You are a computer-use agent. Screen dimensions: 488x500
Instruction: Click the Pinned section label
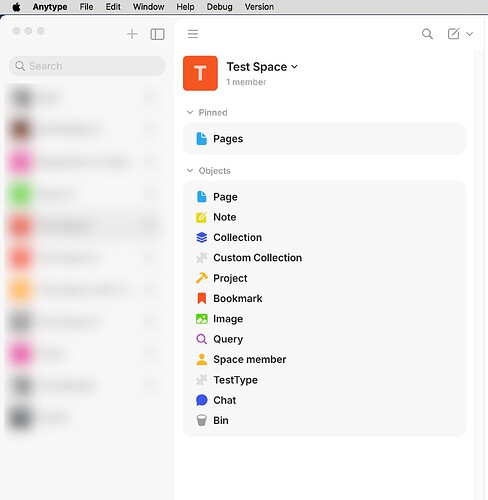click(x=213, y=112)
